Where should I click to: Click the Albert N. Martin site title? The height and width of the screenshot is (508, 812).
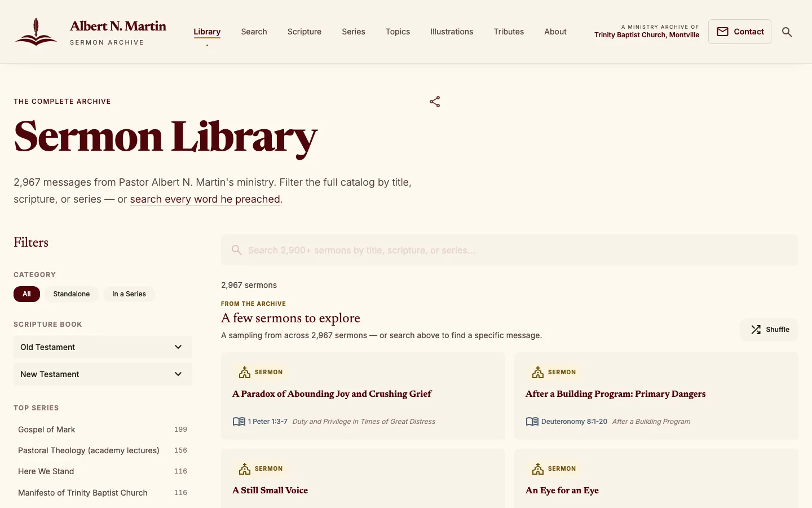coord(118,26)
